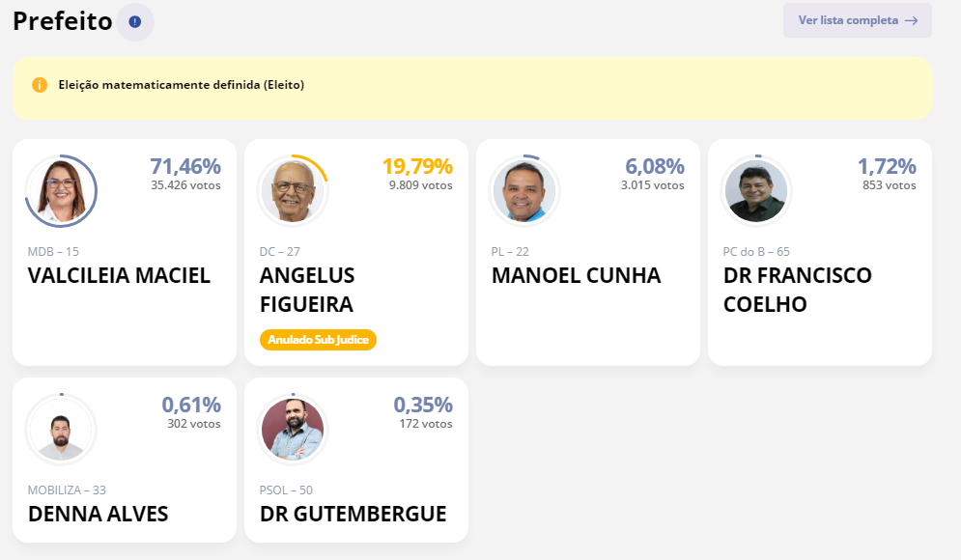961x560 pixels.
Task: Click Valcileia Maciel's candidate photo
Action: 61,191
